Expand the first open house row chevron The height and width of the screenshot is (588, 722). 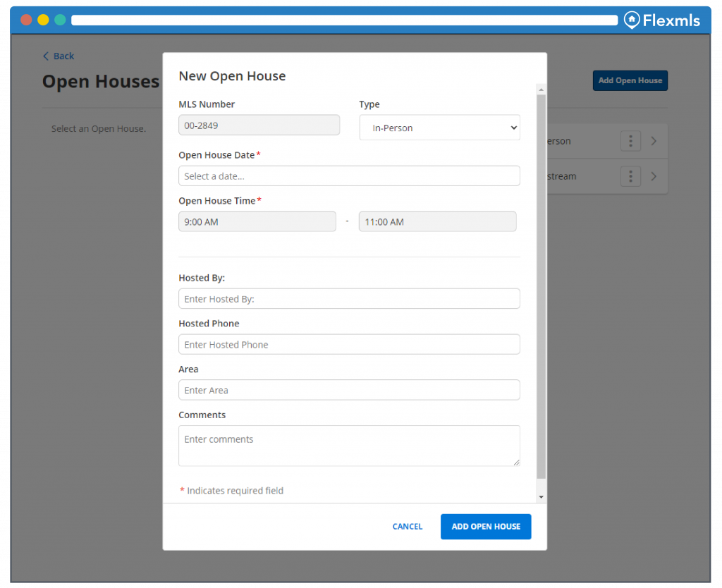click(x=654, y=141)
